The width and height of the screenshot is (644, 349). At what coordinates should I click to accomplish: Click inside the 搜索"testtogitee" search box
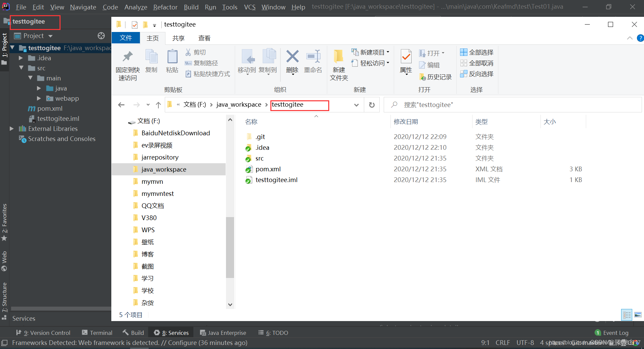pyautogui.click(x=471, y=105)
